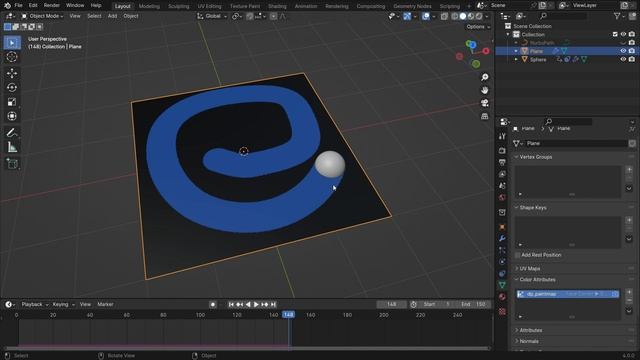The height and width of the screenshot is (360, 640).
Task: Add a new vertex group plus button
Action: (629, 170)
